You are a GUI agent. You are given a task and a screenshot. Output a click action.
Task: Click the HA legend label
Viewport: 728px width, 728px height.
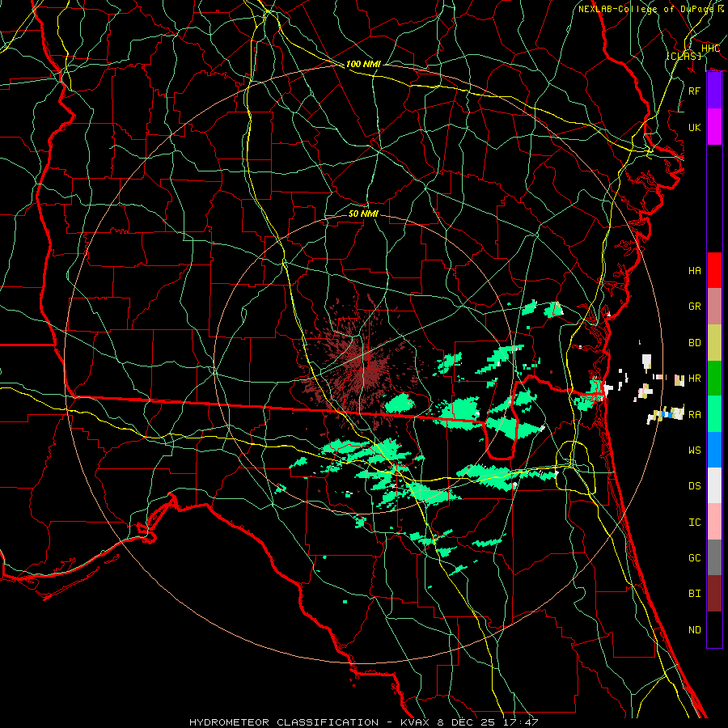(x=694, y=271)
